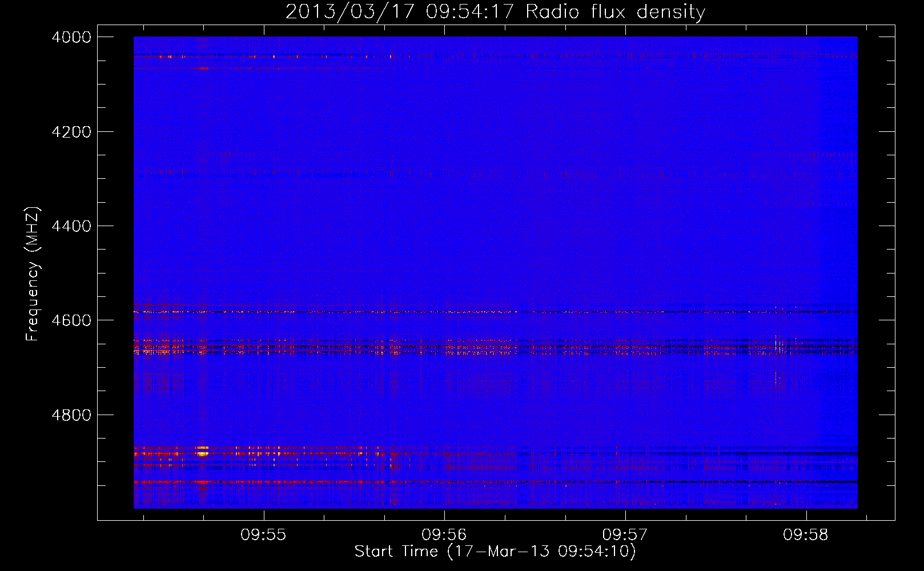Click the "Frequency (MHZ)" axis title
Screen dimensions: 924x571
33,274
